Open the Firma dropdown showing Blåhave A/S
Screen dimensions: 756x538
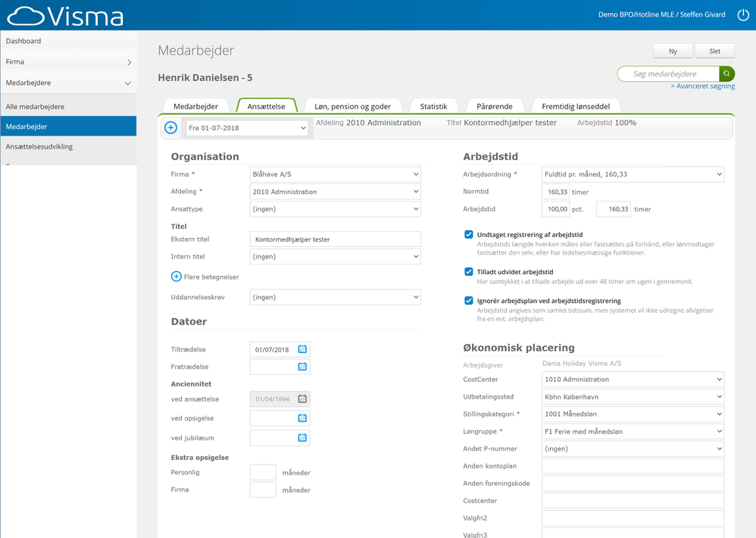pyautogui.click(x=335, y=174)
